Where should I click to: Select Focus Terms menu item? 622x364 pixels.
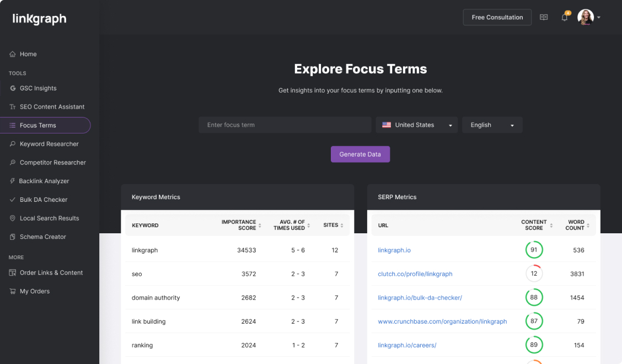(45, 125)
